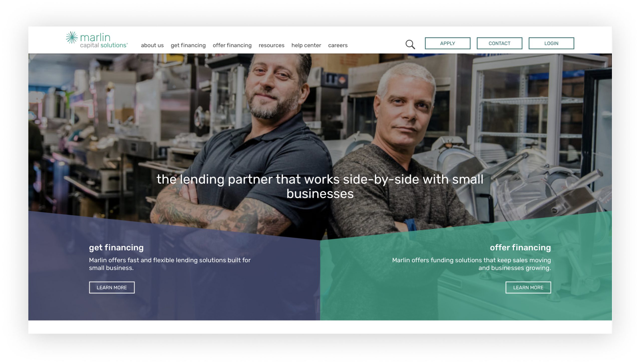
Task: Open the careers page link
Action: [x=338, y=45]
